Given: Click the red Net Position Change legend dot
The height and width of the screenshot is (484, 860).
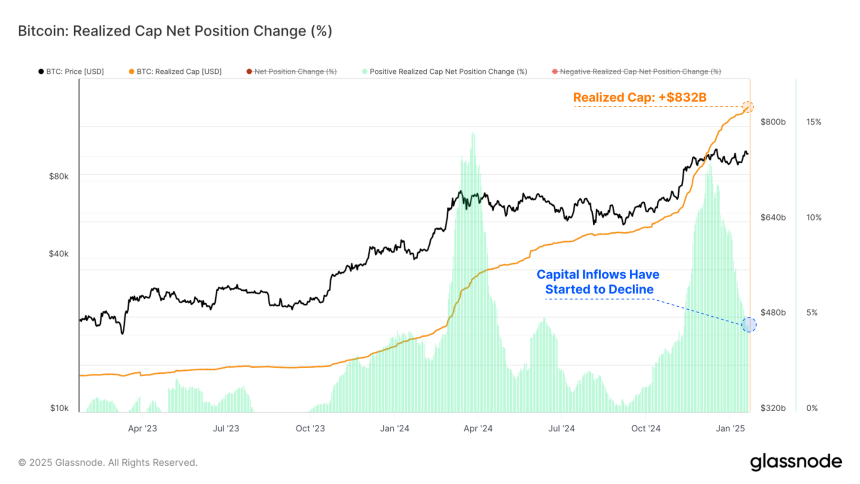Looking at the screenshot, I should 249,71.
